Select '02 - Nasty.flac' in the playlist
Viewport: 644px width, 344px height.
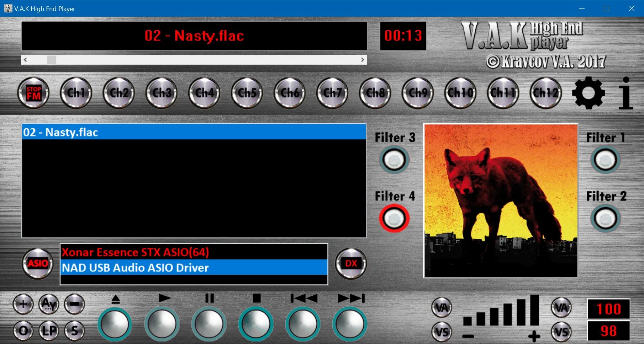(x=194, y=132)
